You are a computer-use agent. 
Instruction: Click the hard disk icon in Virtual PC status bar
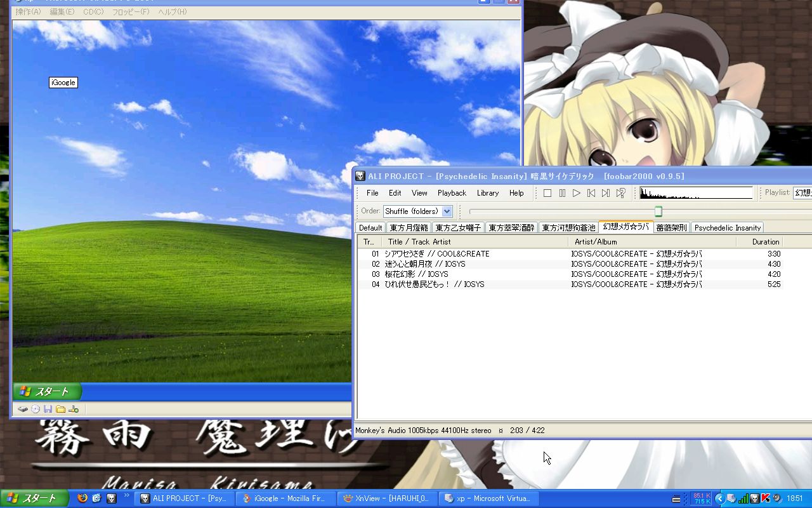click(x=23, y=410)
